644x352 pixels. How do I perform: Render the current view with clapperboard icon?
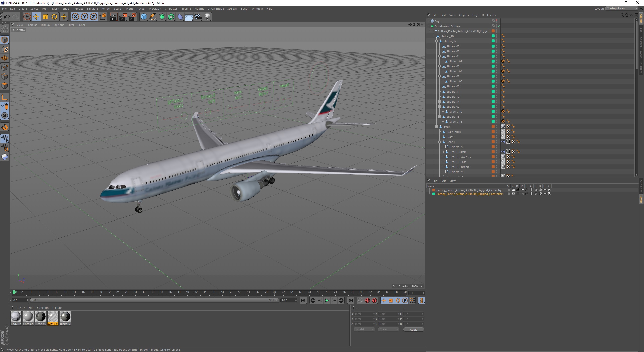(114, 17)
